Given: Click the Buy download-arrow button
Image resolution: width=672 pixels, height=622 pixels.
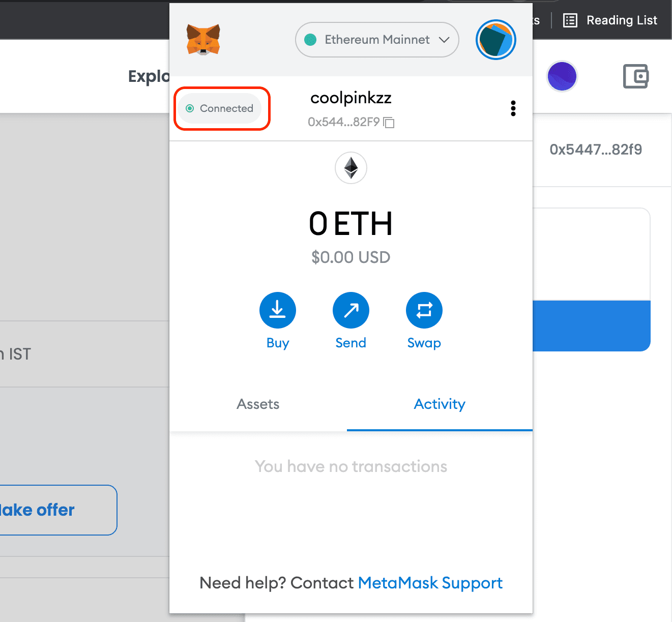Looking at the screenshot, I should (278, 310).
